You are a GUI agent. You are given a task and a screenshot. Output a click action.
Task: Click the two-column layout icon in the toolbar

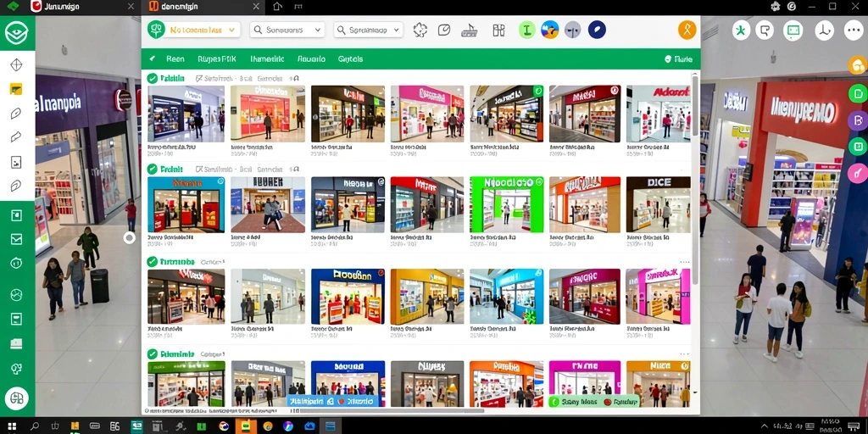(498, 30)
